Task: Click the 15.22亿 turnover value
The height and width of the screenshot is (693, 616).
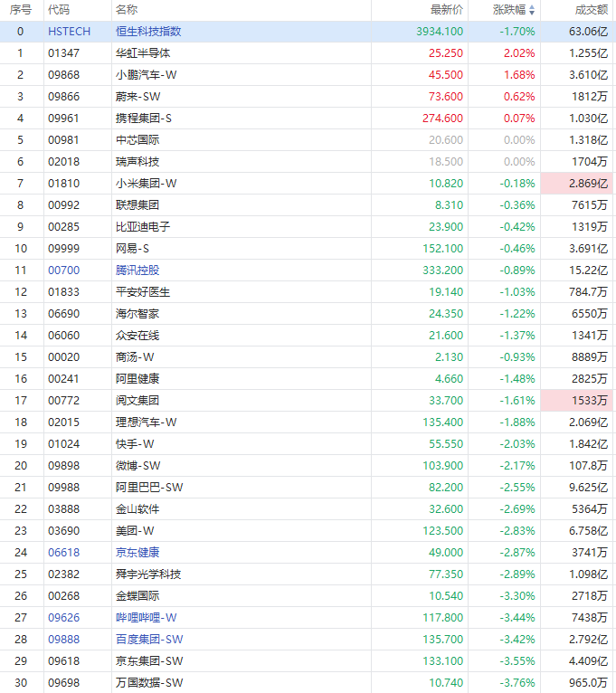Action: pos(589,270)
